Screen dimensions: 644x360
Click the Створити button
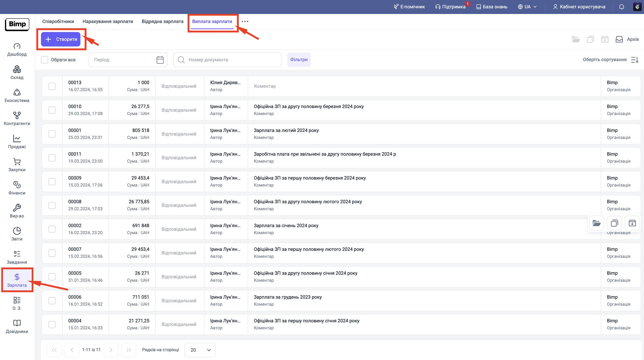61,39
